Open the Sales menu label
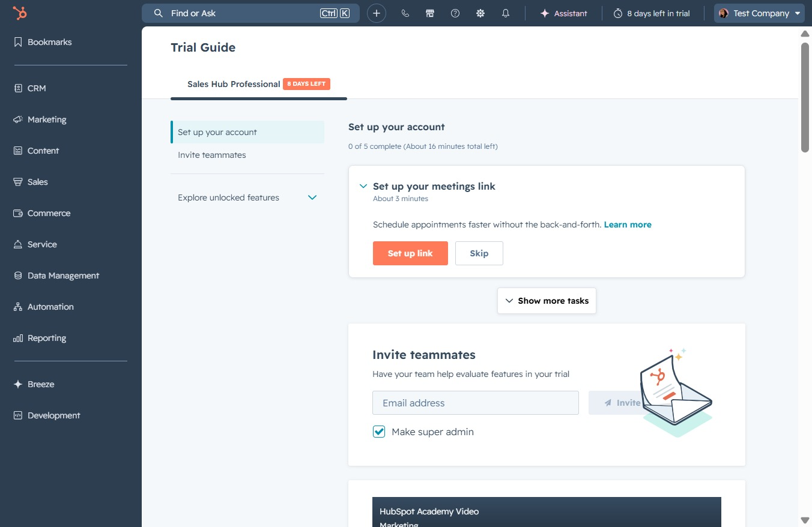 click(x=38, y=182)
